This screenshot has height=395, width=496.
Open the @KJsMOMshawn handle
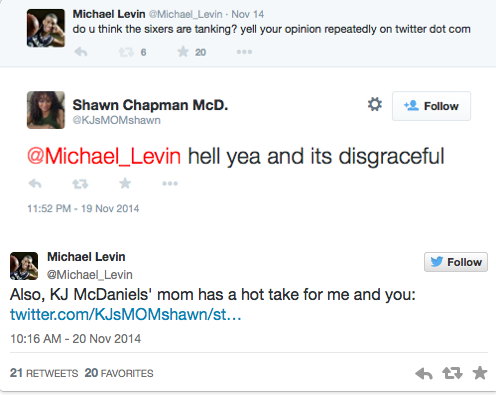[117, 120]
